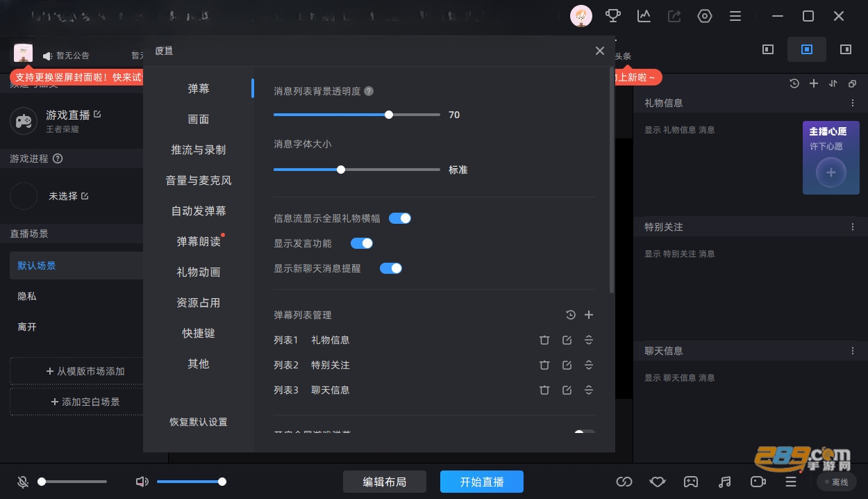Click 恢复默认设置 button
This screenshot has height=499, width=868.
click(x=199, y=422)
